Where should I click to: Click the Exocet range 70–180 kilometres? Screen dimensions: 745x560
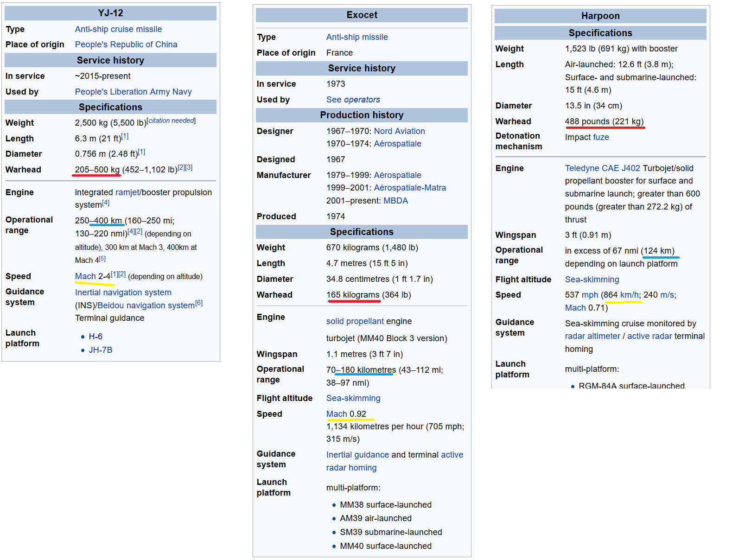pos(361,370)
